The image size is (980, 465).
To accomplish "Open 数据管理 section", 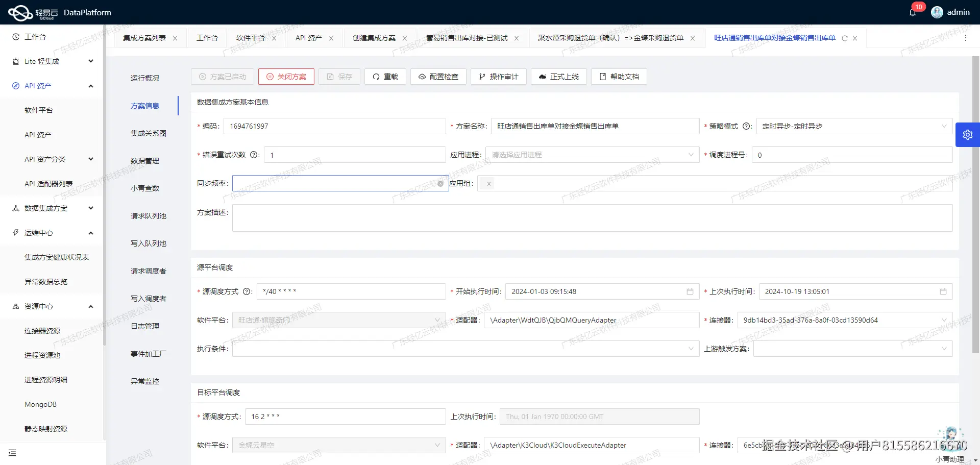I will (x=145, y=161).
